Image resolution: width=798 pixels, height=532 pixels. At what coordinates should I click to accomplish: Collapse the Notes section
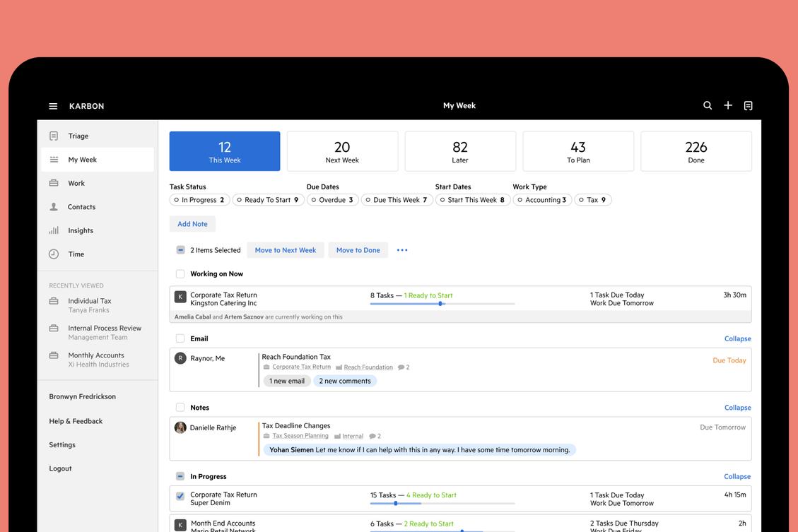[x=737, y=408]
